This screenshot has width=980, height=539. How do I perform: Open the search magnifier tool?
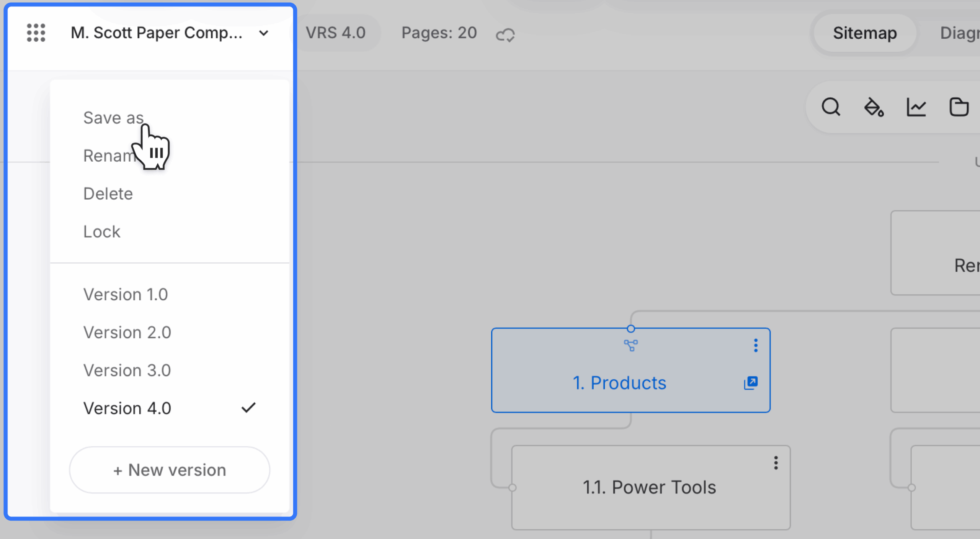[831, 107]
